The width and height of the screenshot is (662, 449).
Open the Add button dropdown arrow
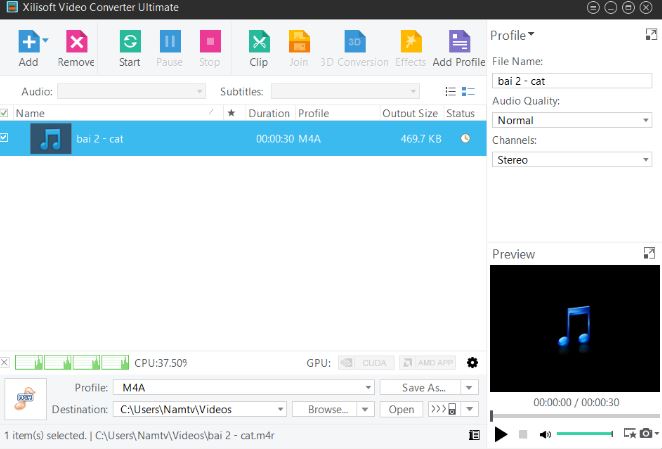[x=45, y=41]
